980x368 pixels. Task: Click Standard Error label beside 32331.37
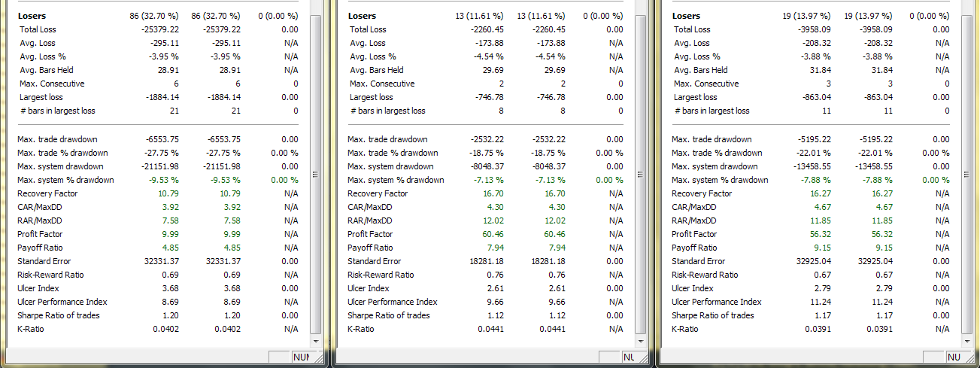point(44,261)
